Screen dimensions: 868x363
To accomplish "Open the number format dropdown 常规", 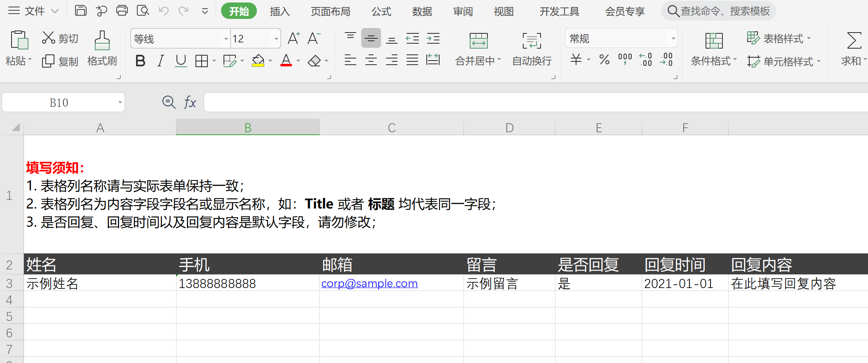I will coord(673,39).
